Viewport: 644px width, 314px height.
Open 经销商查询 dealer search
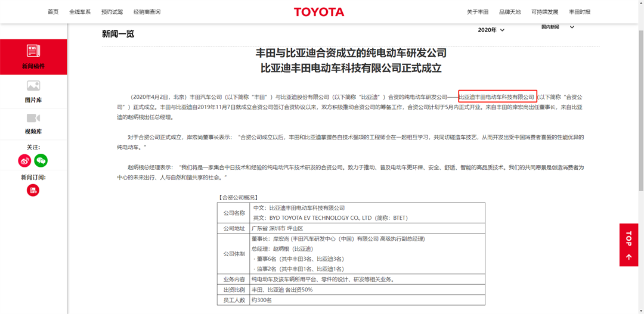(147, 12)
